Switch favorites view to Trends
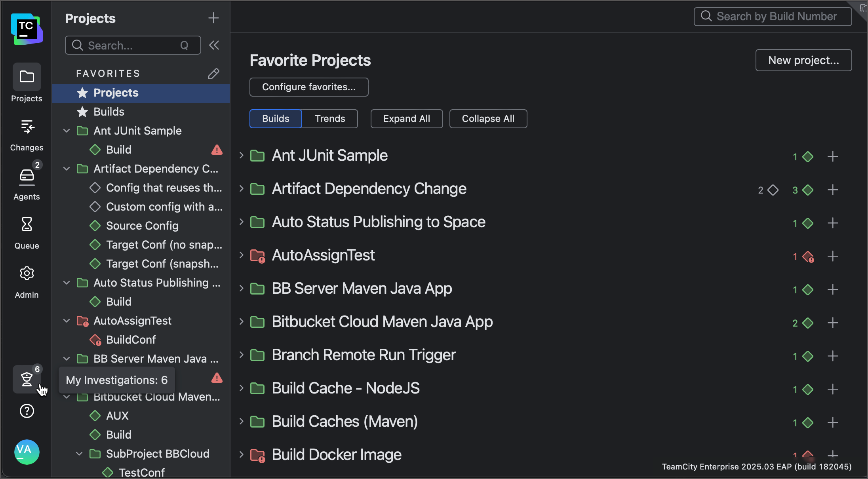 [x=330, y=118]
